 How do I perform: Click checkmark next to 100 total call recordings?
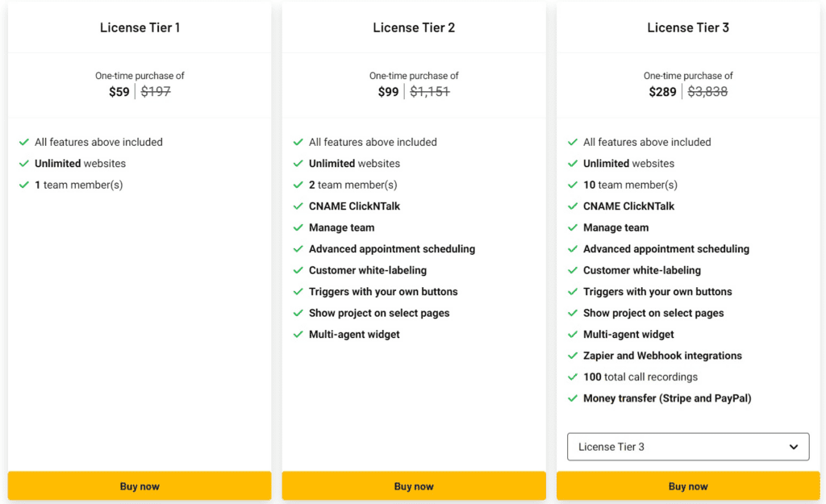pyautogui.click(x=573, y=377)
